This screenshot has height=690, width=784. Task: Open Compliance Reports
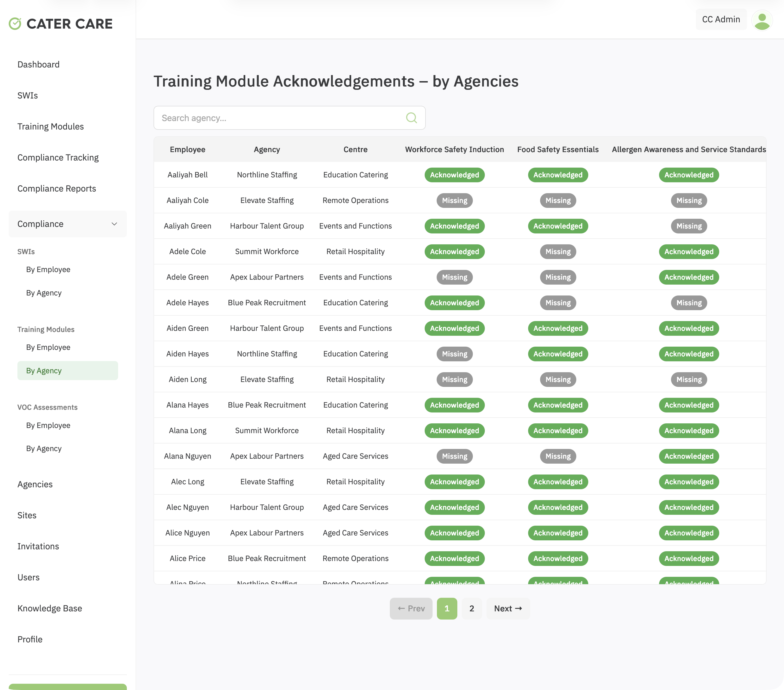pyautogui.click(x=57, y=189)
